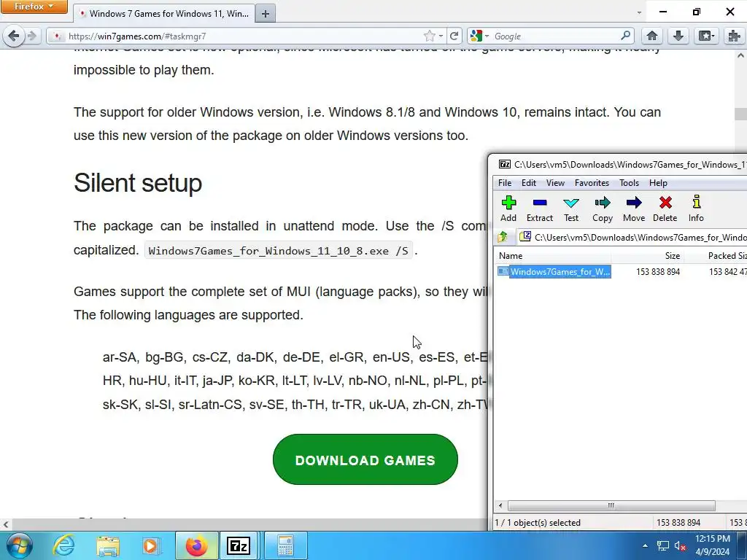This screenshot has width=747, height=560.
Task: Click the up arrow of page scrollbar
Action: pos(740,55)
